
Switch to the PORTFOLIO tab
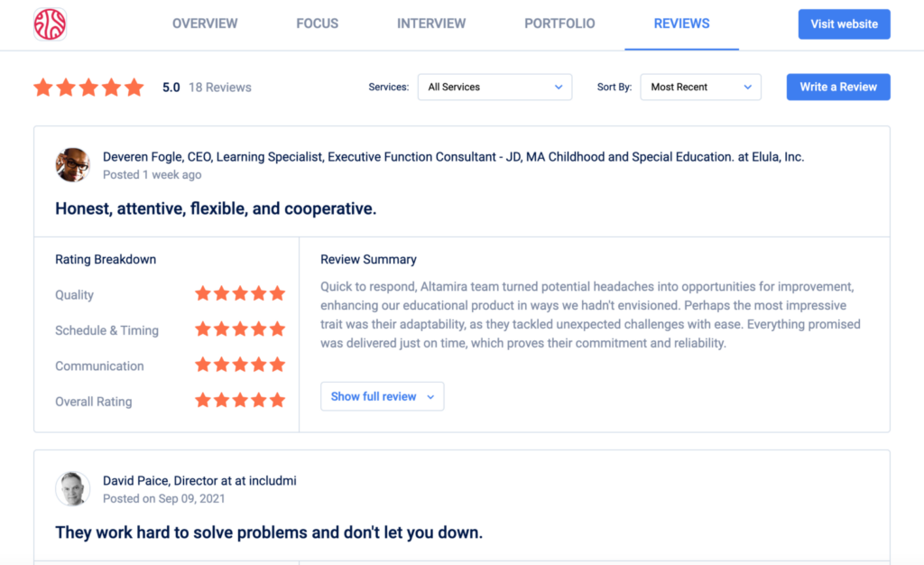[559, 23]
